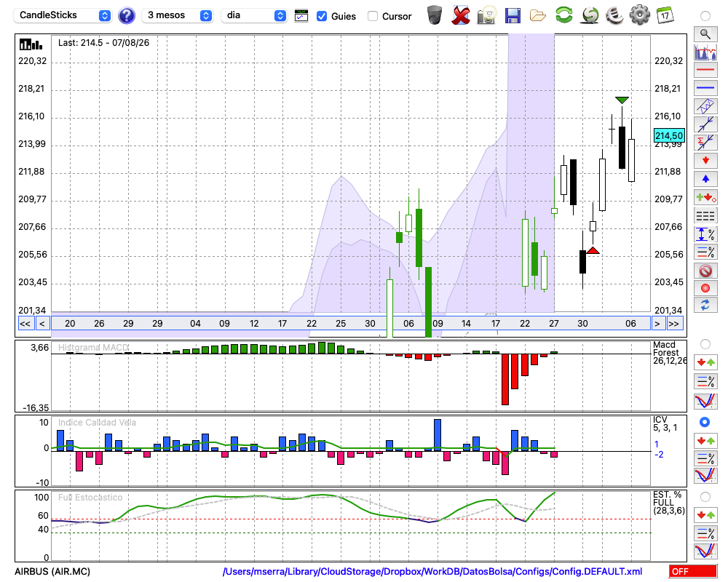Image resolution: width=728 pixels, height=582 pixels.
Task: Click the open folder icon
Action: (x=538, y=16)
